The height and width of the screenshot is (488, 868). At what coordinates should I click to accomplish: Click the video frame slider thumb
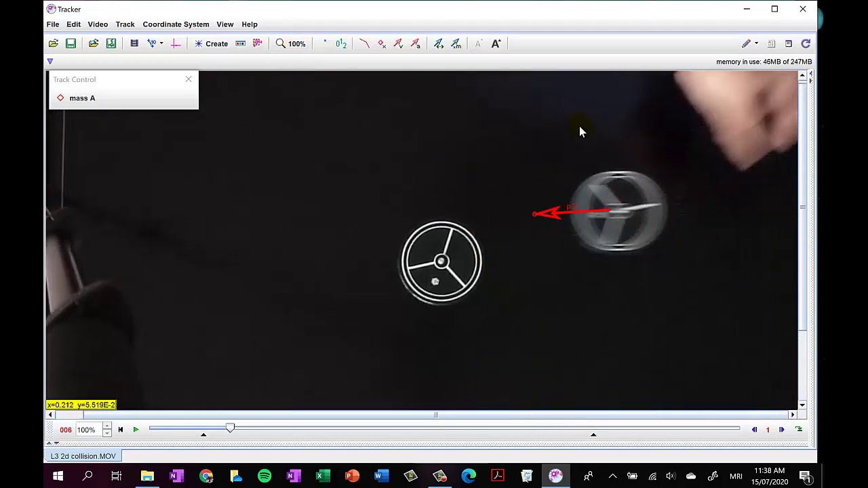click(230, 428)
